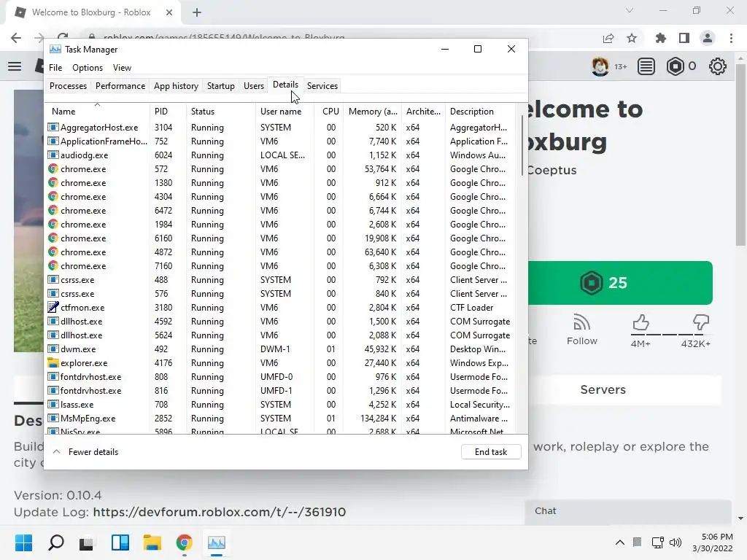Open Task Manager File menu
747x560 pixels.
(x=55, y=68)
